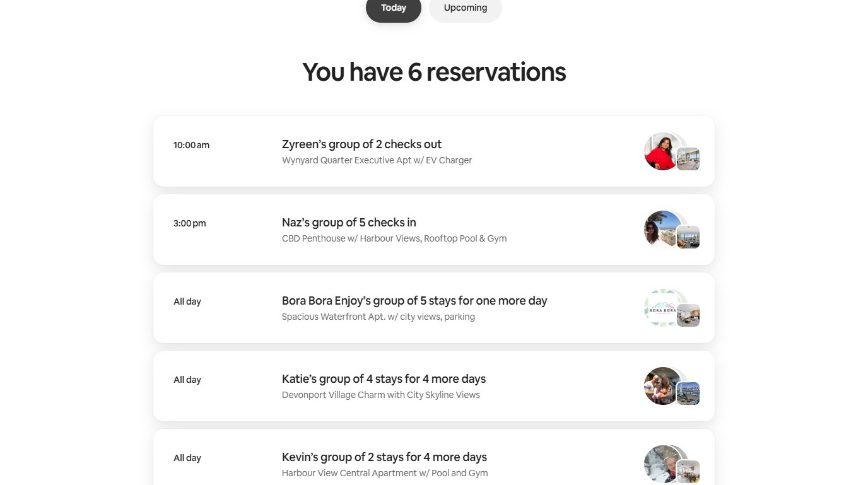Click "All day" in Bora Bora Enjoy's row
Image resolution: width=868 pixels, height=485 pixels.
click(x=187, y=301)
